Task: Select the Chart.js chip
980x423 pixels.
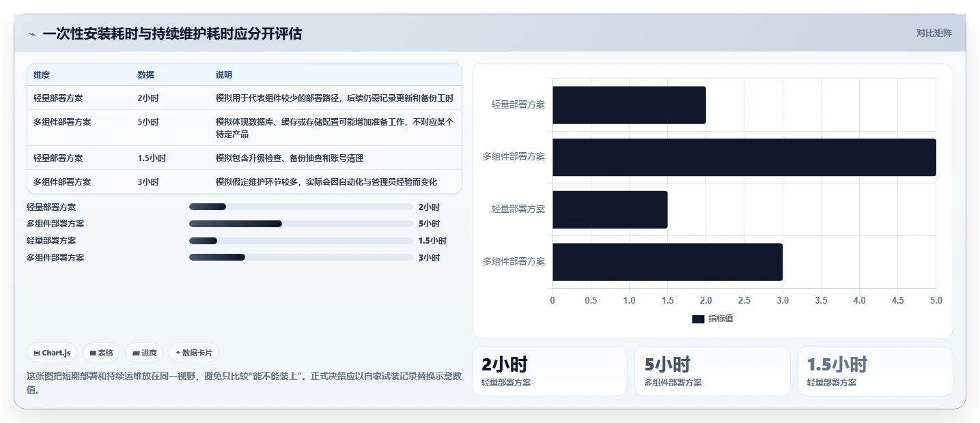Action: (x=52, y=353)
